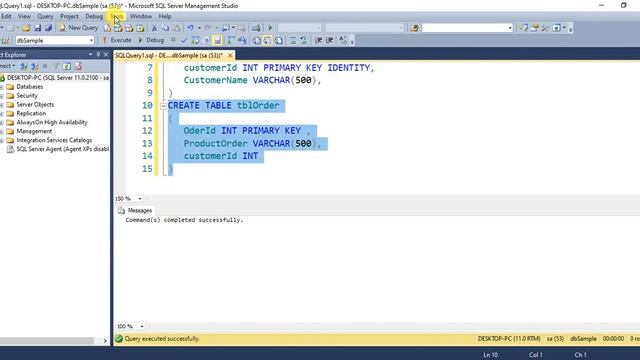Expand the Databases folder node
The image size is (640, 360).
[x=2, y=87]
